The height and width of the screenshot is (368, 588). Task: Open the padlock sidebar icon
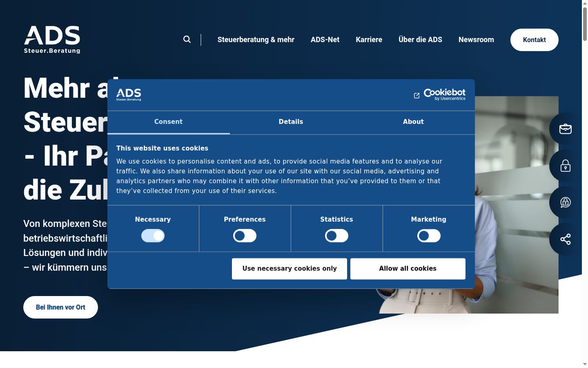pos(565,166)
